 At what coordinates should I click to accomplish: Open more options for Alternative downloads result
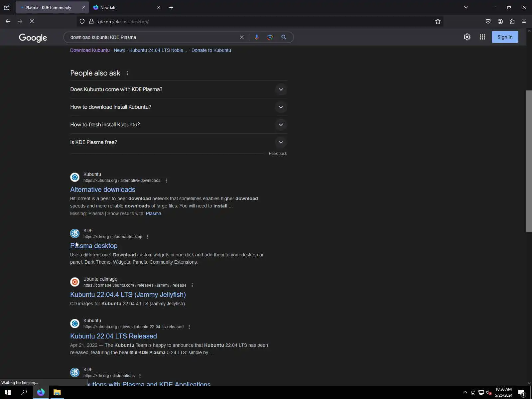[x=166, y=181]
